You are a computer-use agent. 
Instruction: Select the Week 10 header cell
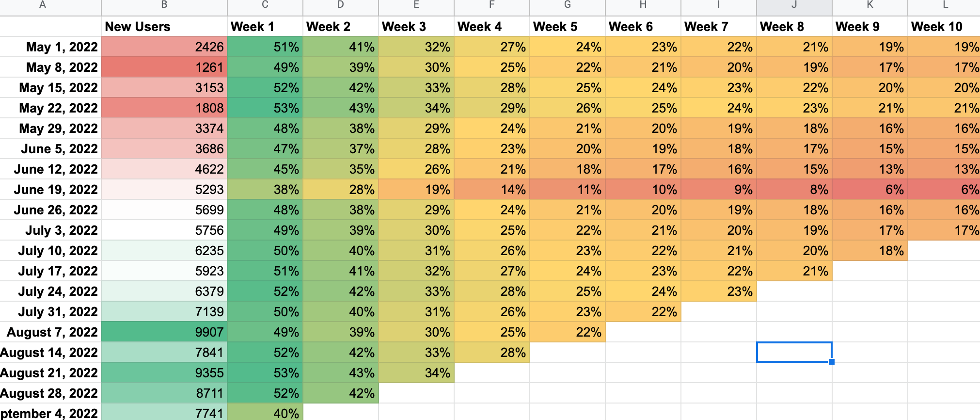(x=944, y=27)
